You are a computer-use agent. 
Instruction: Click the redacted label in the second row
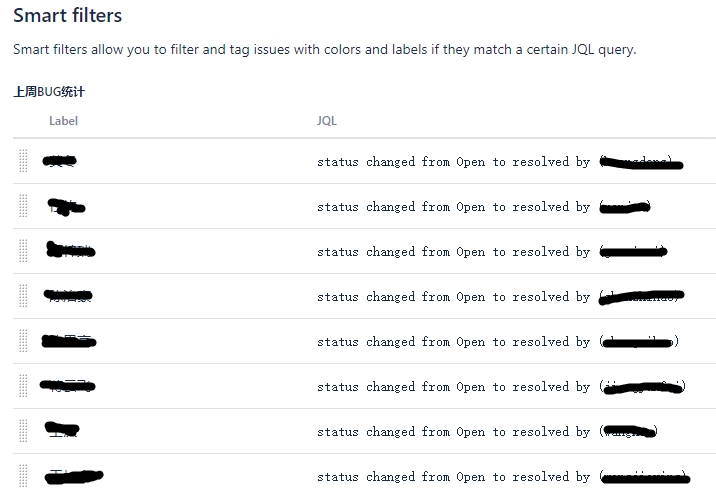(x=66, y=207)
